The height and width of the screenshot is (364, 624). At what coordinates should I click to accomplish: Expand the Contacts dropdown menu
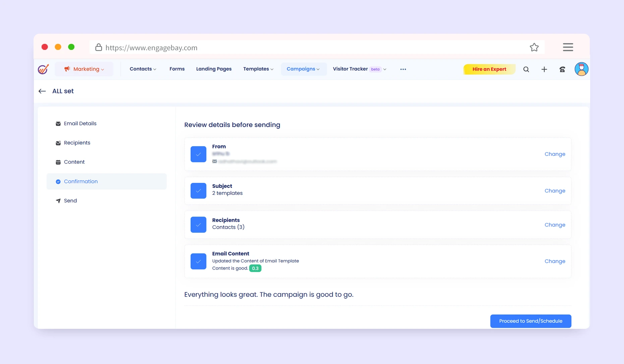click(143, 69)
